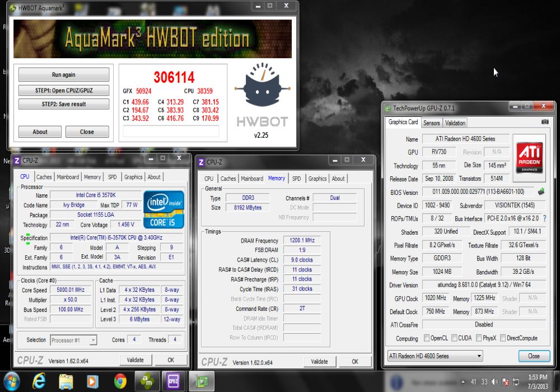Switch to Caches tab in left CPU-Z

pyautogui.click(x=44, y=177)
